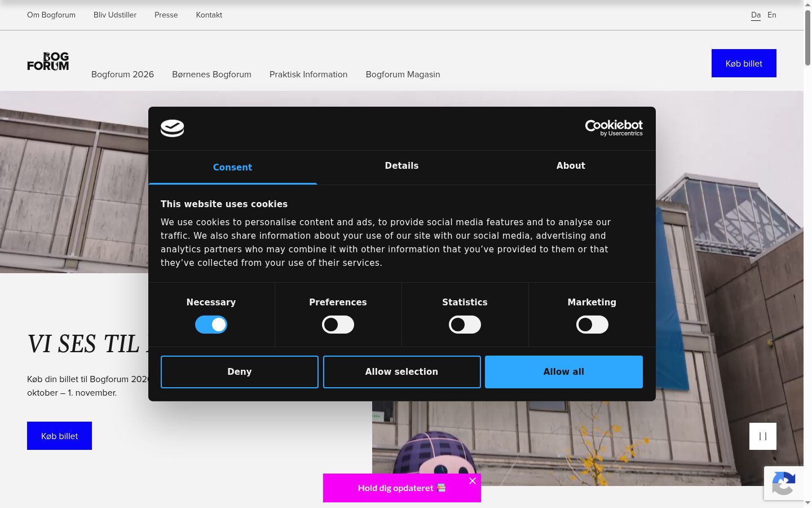
Task: Deny all cookies
Action: coord(240,372)
